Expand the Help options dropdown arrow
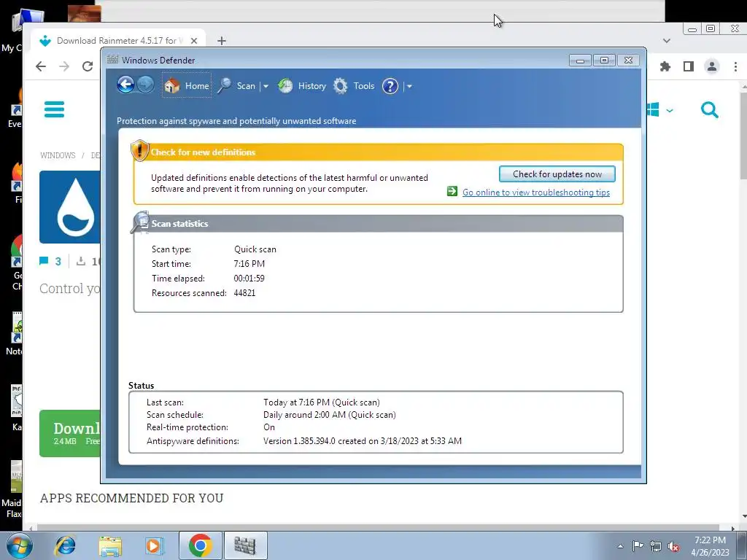Image resolution: width=747 pixels, height=560 pixels. pos(409,86)
